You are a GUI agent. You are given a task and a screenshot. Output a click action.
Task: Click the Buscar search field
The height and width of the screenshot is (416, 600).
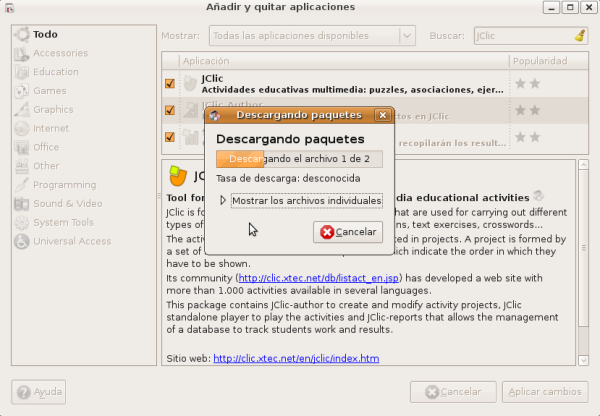click(522, 36)
